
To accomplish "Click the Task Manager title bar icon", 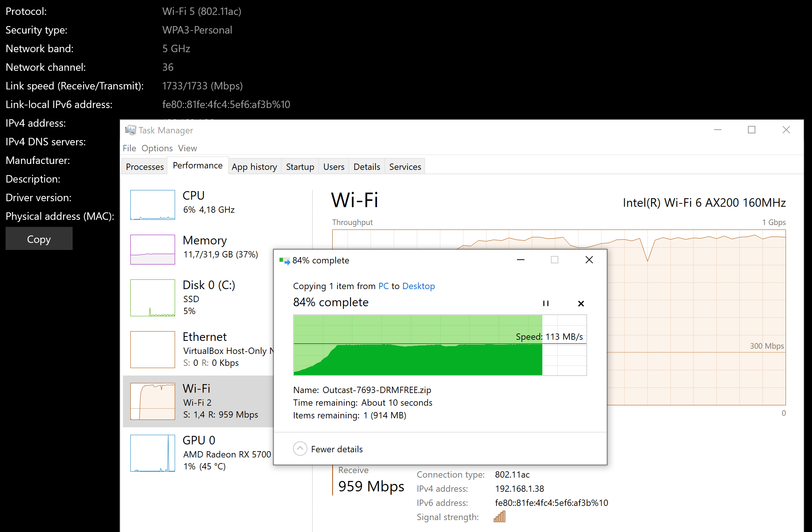I will [130, 130].
